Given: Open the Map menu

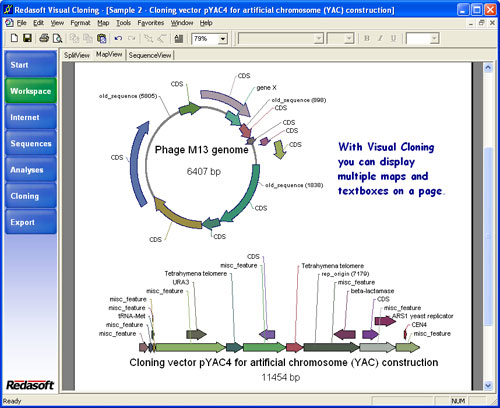Looking at the screenshot, I should click(103, 23).
